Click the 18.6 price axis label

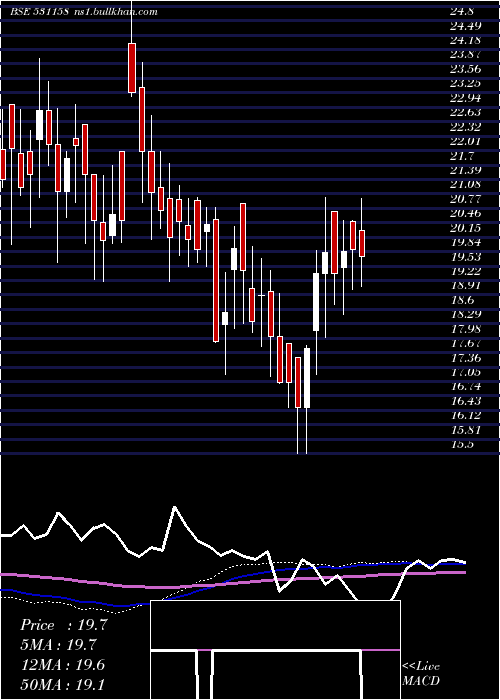click(462, 300)
